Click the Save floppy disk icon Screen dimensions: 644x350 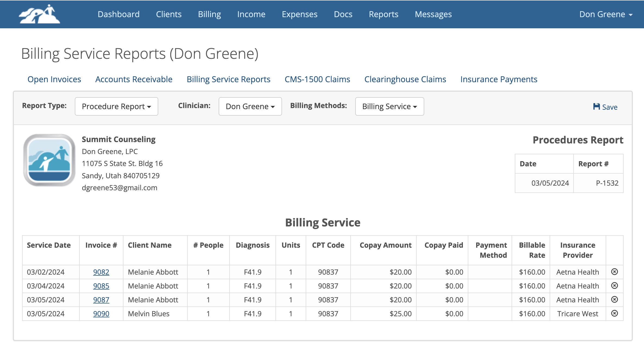[x=596, y=107]
